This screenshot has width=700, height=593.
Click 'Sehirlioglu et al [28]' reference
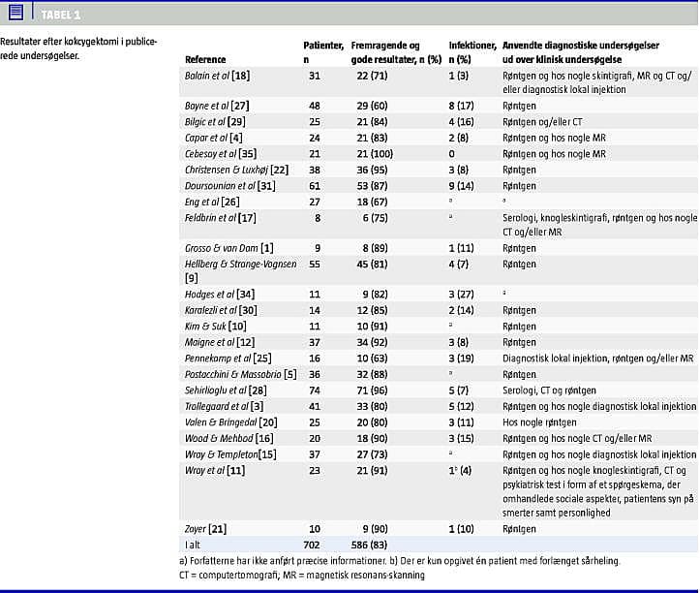[226, 390]
